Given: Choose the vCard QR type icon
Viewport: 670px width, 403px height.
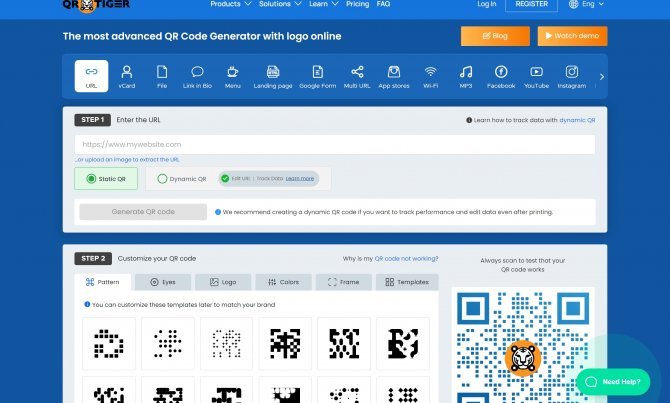Looking at the screenshot, I should pos(126,72).
